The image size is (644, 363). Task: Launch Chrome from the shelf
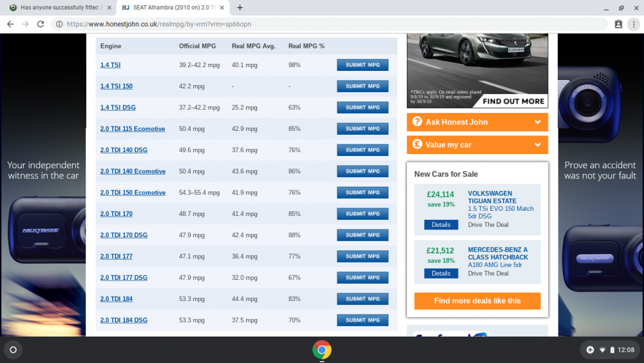[x=322, y=350]
